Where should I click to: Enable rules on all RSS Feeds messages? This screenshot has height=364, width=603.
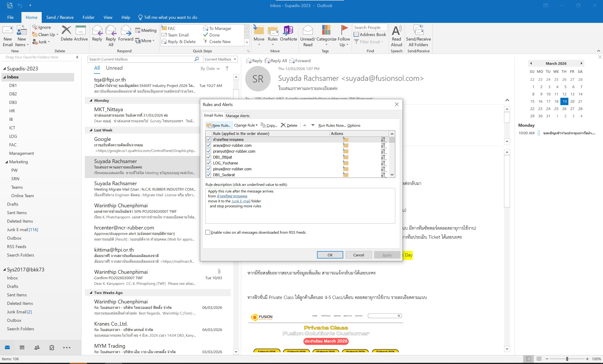(208, 232)
